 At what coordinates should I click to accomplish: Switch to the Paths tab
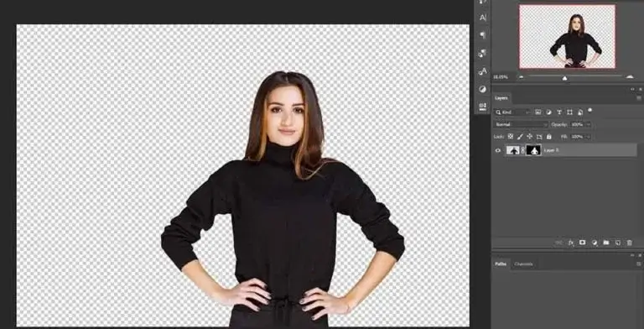tap(501, 264)
